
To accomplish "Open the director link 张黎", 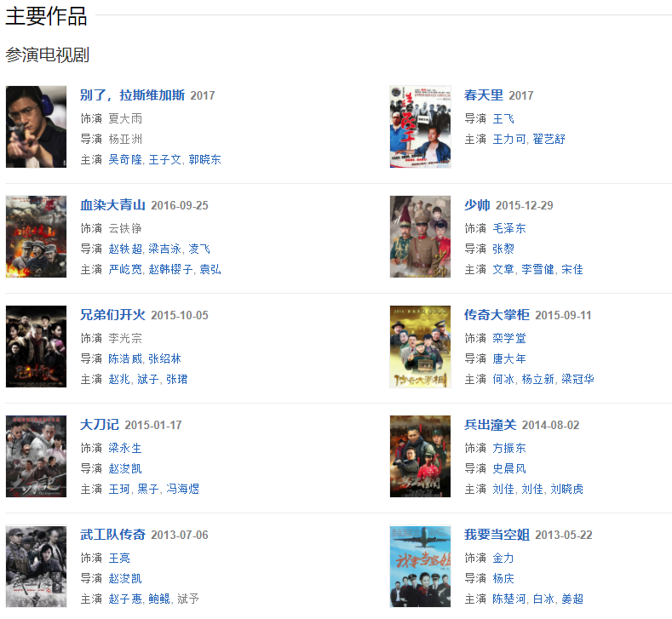I will pos(503,249).
